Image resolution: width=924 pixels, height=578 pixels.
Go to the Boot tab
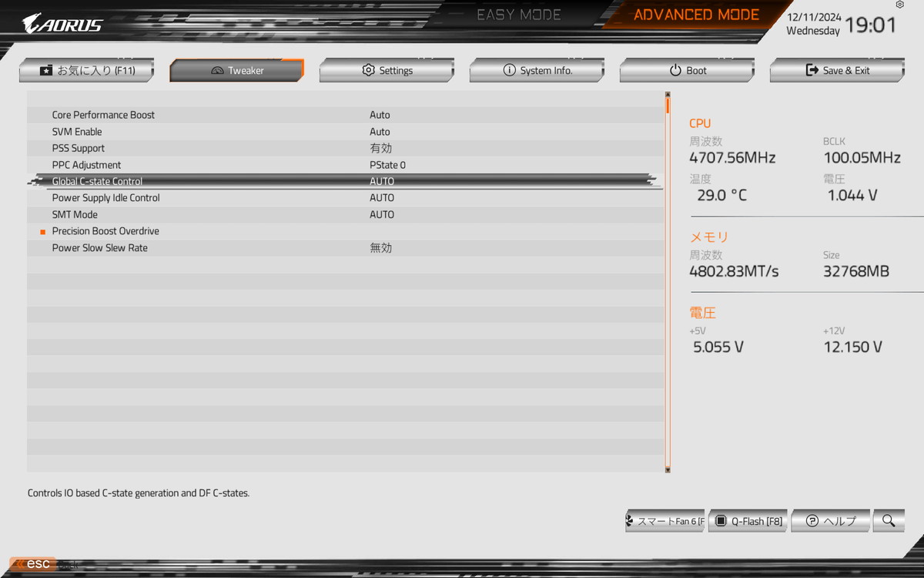[x=687, y=70]
